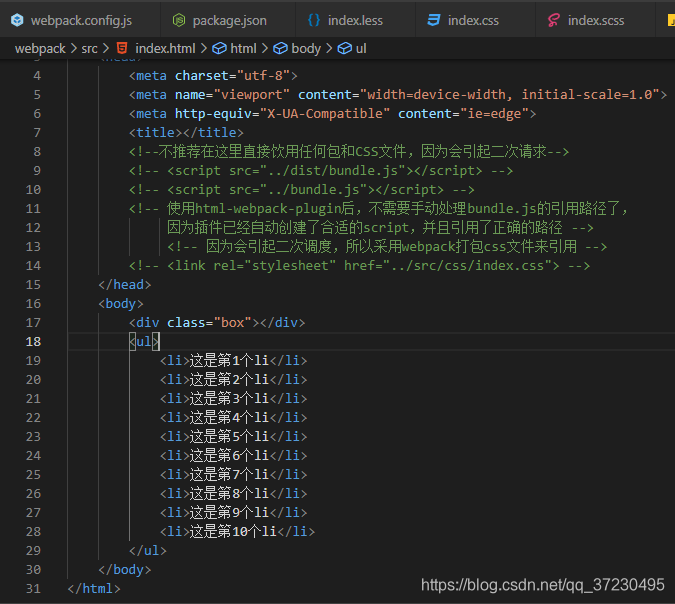Click commented stylesheet link on line 14
The image size is (675, 604).
tap(359, 266)
